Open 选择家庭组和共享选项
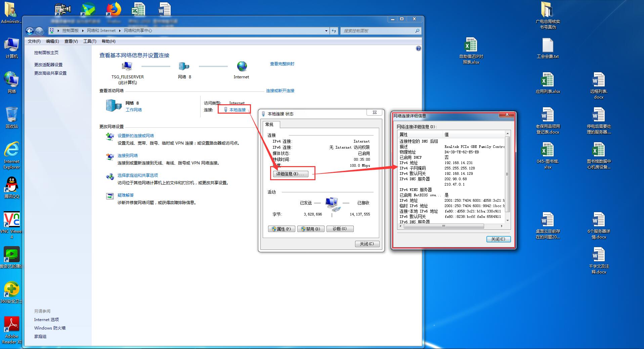The width and height of the screenshot is (644, 349). (138, 176)
